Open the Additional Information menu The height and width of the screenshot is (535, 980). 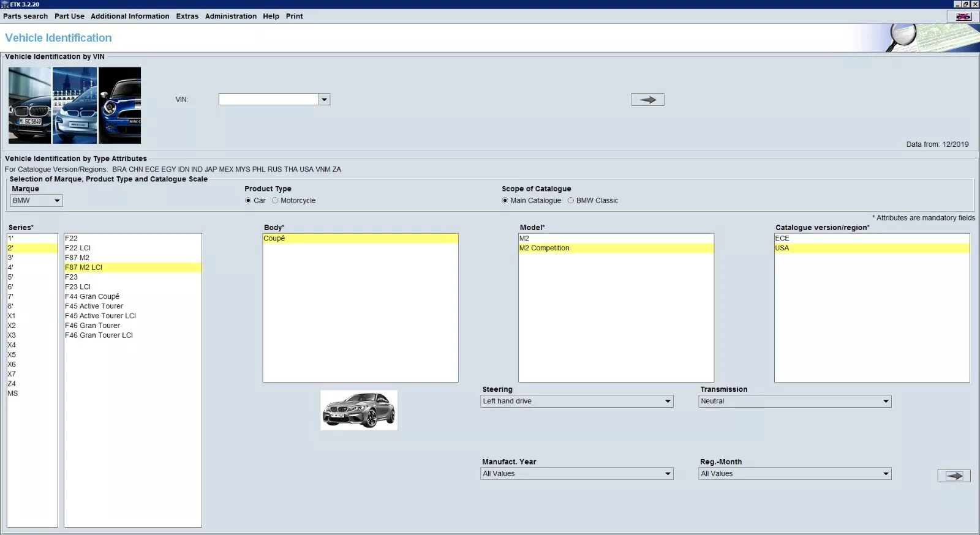[x=130, y=17]
